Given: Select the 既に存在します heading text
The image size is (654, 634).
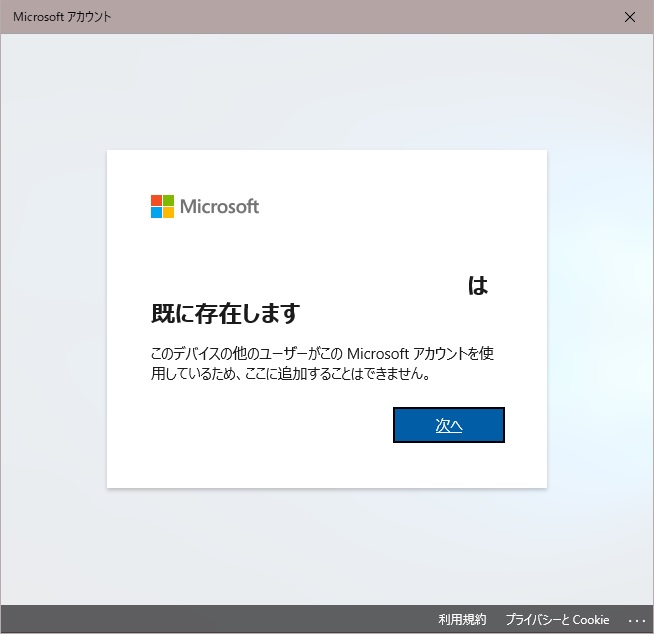Looking at the screenshot, I should pos(225,313).
